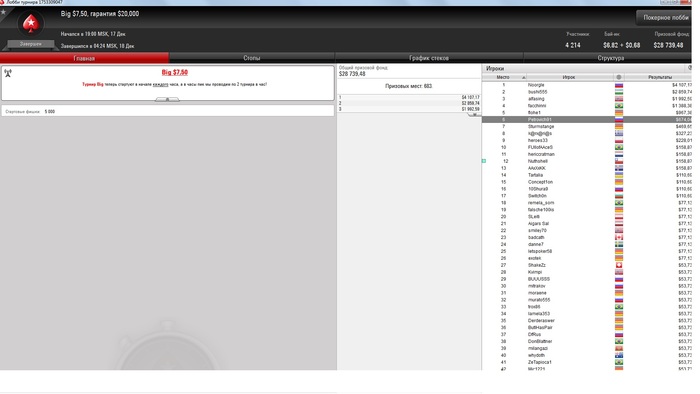Click the flag icon next to bushi555

(619, 92)
